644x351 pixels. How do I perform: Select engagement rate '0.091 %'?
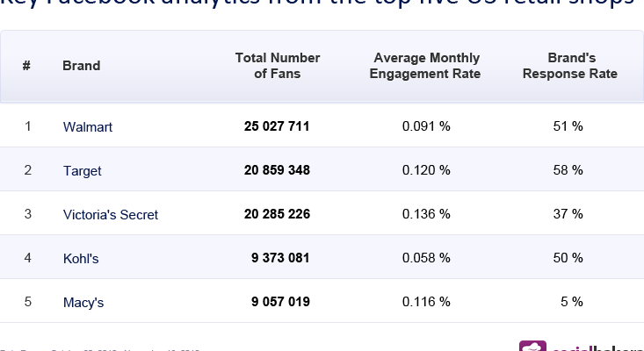[x=426, y=126]
